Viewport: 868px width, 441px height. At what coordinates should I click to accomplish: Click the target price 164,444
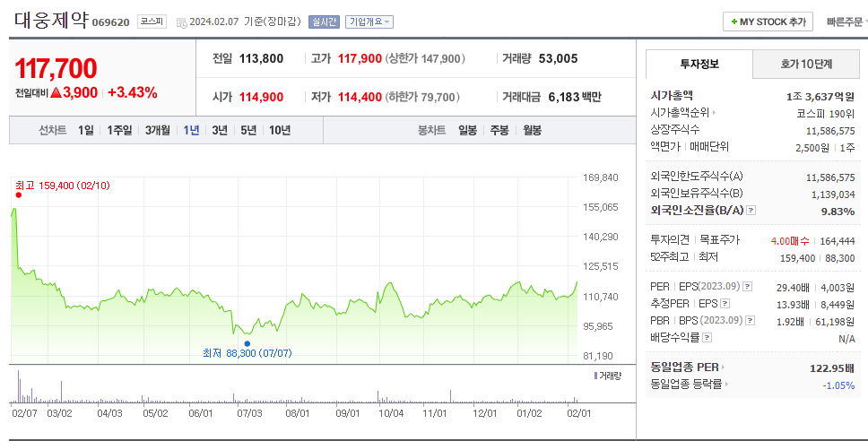point(838,241)
